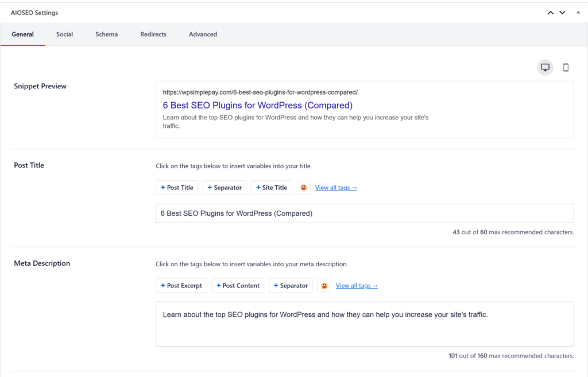The width and height of the screenshot is (588, 377).
Task: Move AIOSEO Settings panel up
Action: (x=551, y=13)
